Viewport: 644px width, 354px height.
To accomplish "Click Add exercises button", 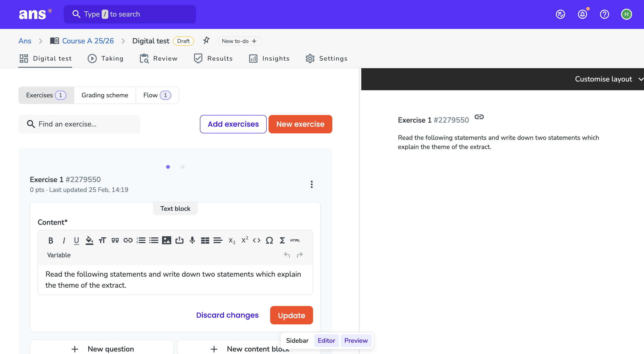I will coord(233,124).
